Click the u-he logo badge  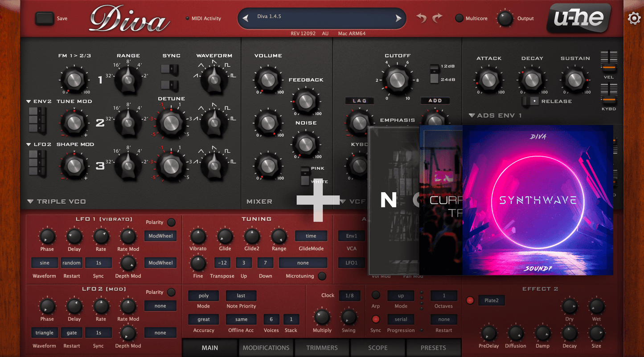pyautogui.click(x=578, y=18)
